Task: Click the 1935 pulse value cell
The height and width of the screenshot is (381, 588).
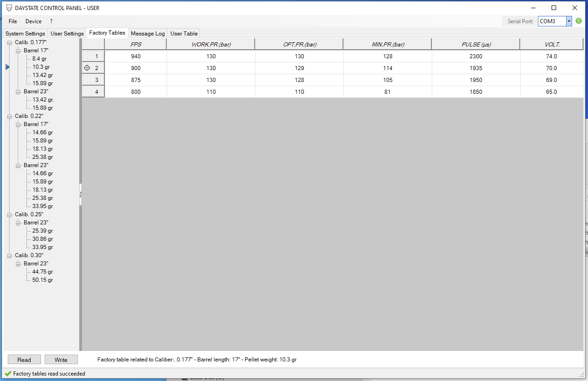Action: (x=476, y=68)
